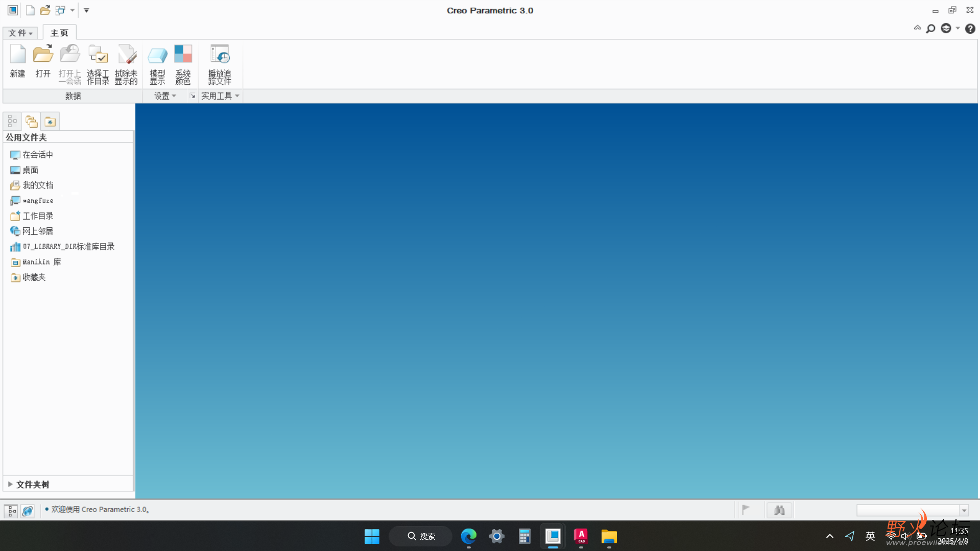Open File Explorer from taskbar
The width and height of the screenshot is (980, 551).
pos(609,536)
